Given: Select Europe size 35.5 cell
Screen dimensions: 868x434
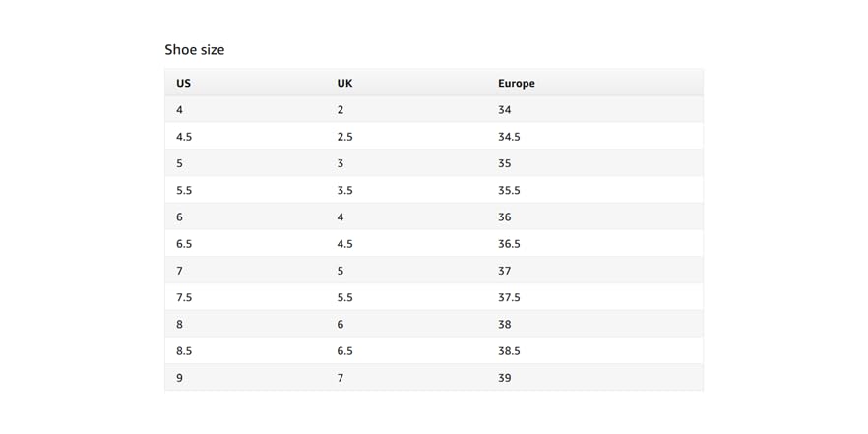Looking at the screenshot, I should (x=509, y=190).
